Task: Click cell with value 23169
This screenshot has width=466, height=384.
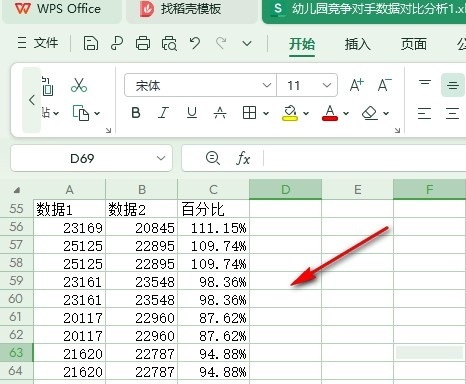Action: click(x=69, y=227)
